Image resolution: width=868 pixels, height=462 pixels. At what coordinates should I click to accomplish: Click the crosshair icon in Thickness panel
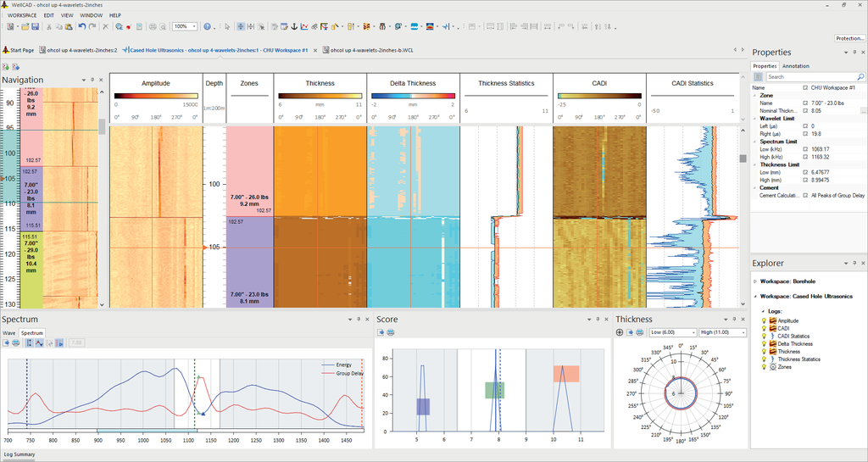(620, 331)
